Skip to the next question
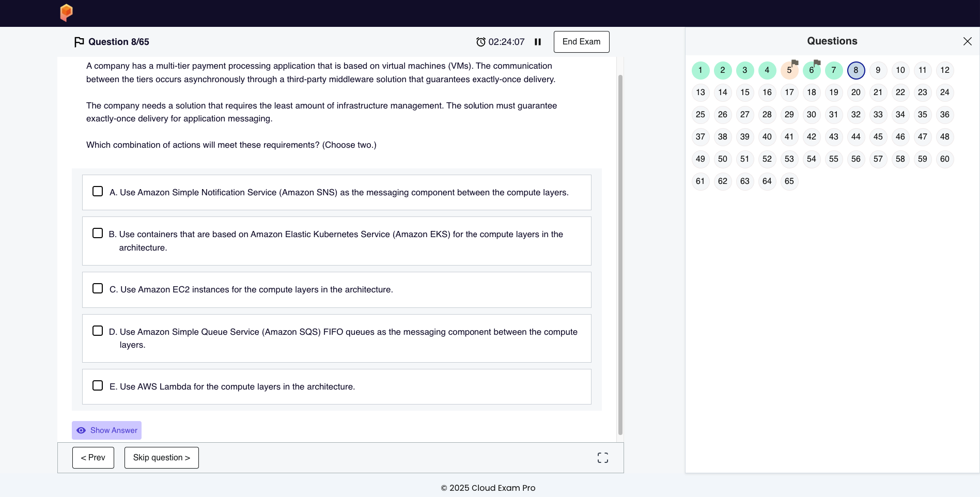Image resolution: width=980 pixels, height=497 pixels. pyautogui.click(x=161, y=458)
